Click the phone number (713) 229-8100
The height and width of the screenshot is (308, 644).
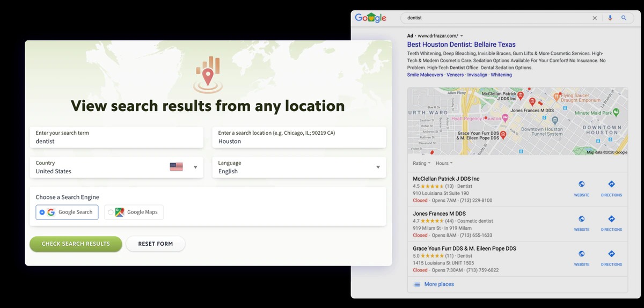[475, 201]
